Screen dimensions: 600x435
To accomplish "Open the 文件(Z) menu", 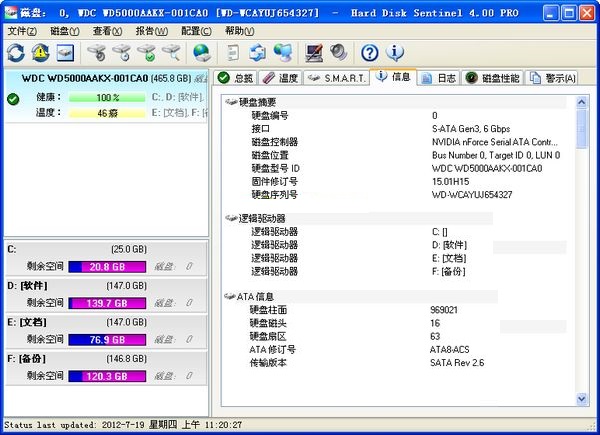I will tap(22, 31).
